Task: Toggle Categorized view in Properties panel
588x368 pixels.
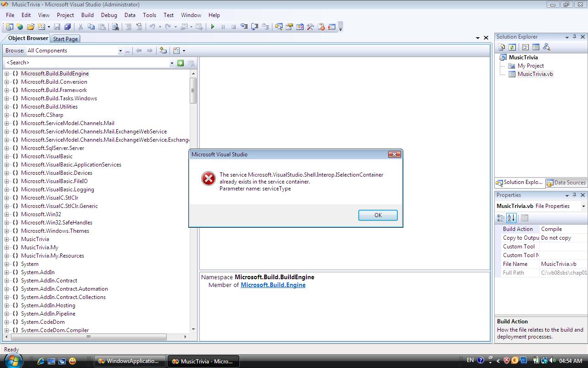Action: click(501, 218)
